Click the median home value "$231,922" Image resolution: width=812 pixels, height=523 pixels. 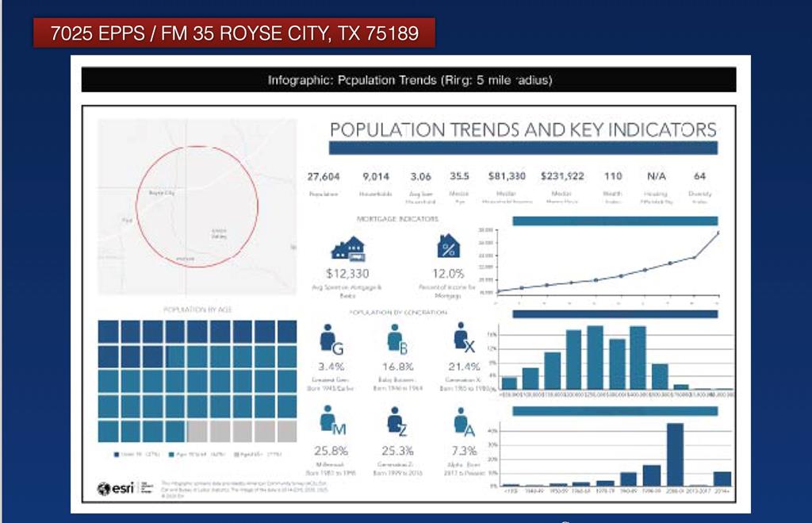[562, 176]
